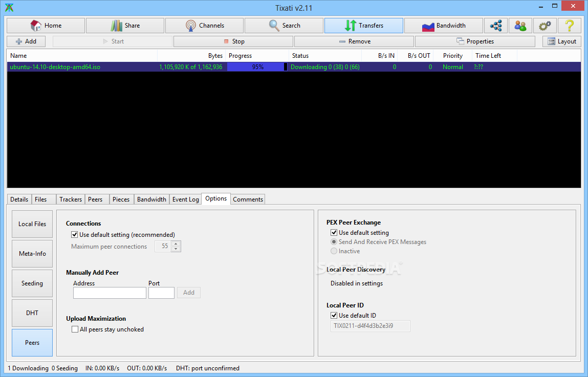Sort by Progress column header
Image resolution: width=588 pixels, height=377 pixels.
click(x=257, y=55)
